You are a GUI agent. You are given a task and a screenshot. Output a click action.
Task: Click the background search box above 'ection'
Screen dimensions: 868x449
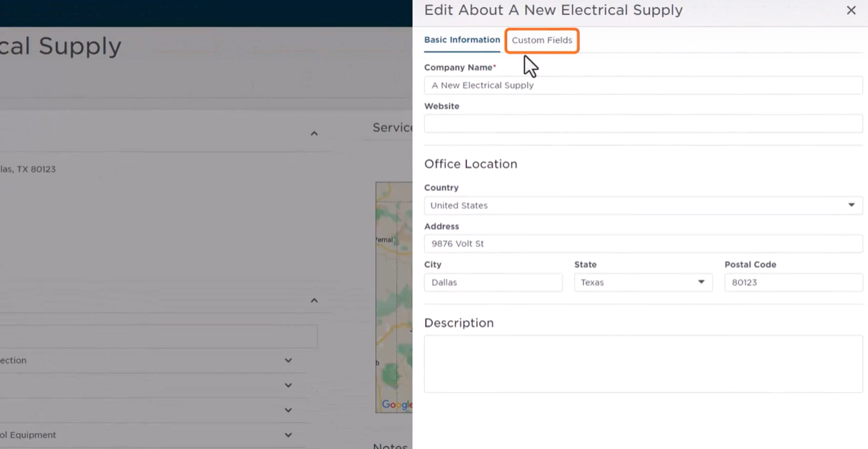tap(158, 337)
